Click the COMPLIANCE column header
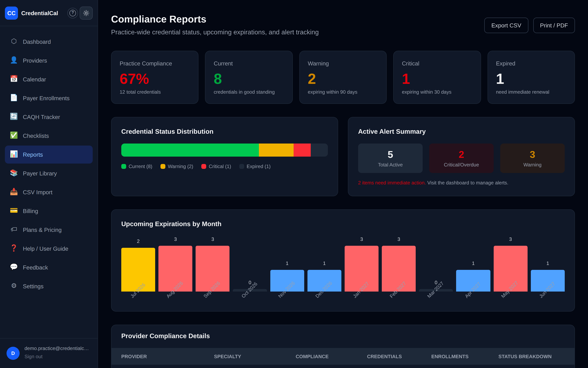Image resolution: width=588 pixels, height=368 pixels. tap(312, 357)
